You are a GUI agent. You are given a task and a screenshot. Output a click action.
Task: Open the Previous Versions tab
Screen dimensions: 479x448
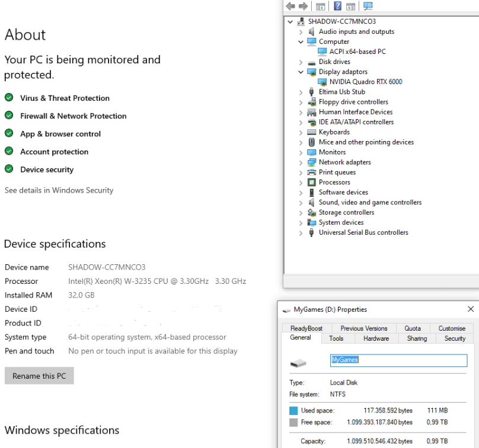[x=364, y=328]
